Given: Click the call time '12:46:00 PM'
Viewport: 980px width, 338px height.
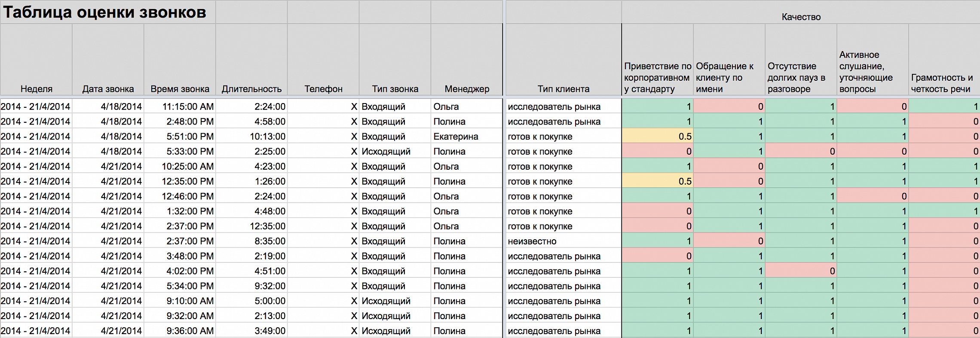Looking at the screenshot, I should click(180, 196).
